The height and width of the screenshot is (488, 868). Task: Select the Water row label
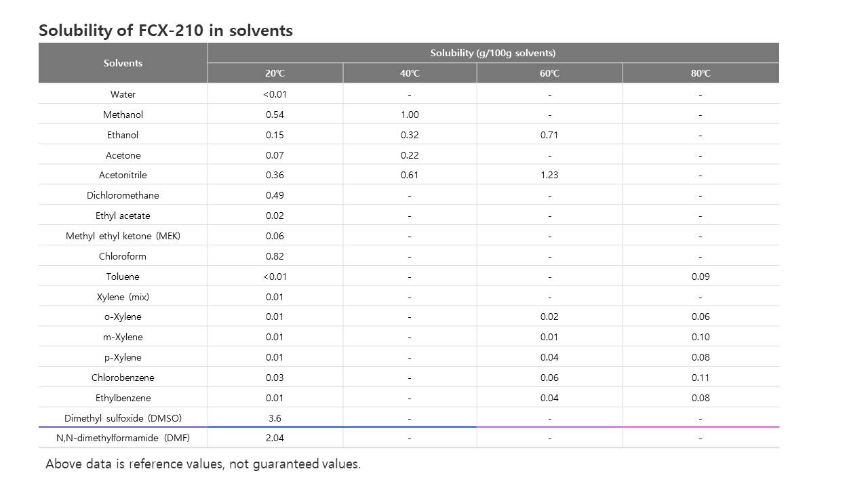point(123,94)
